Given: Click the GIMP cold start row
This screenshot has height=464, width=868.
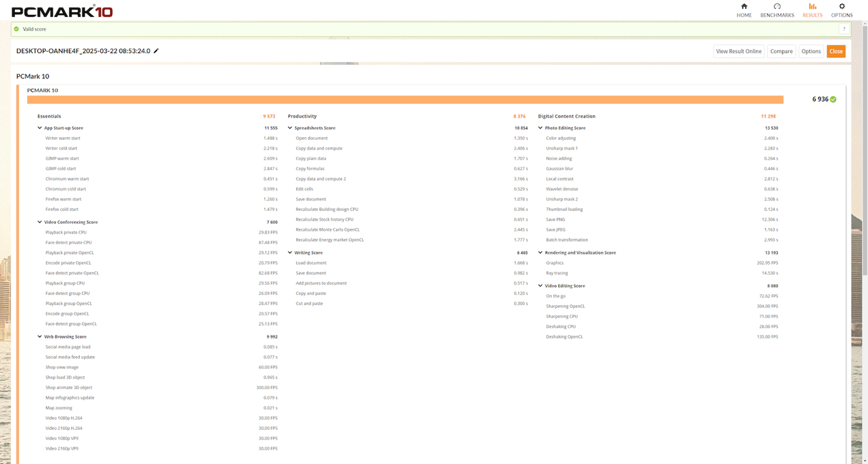Looking at the screenshot, I should [161, 169].
